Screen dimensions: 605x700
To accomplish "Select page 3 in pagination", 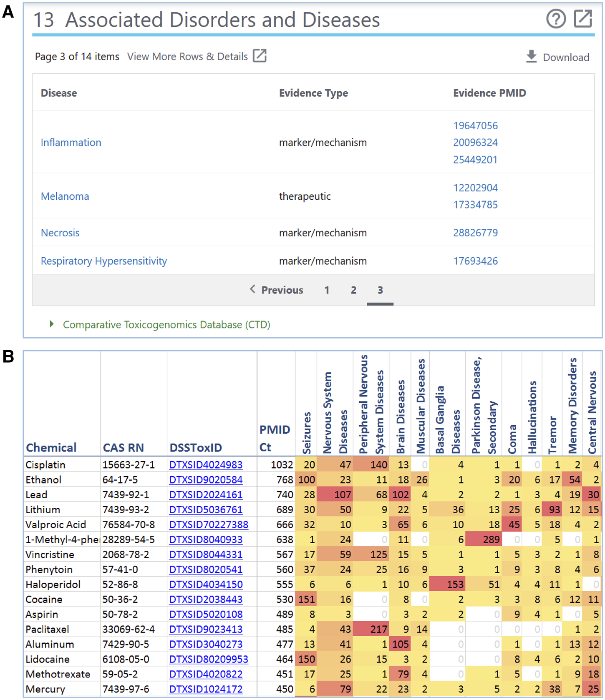I will click(x=380, y=290).
